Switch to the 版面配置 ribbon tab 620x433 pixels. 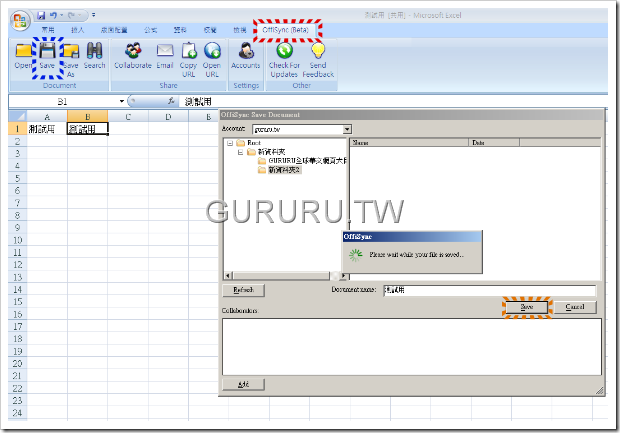114,30
